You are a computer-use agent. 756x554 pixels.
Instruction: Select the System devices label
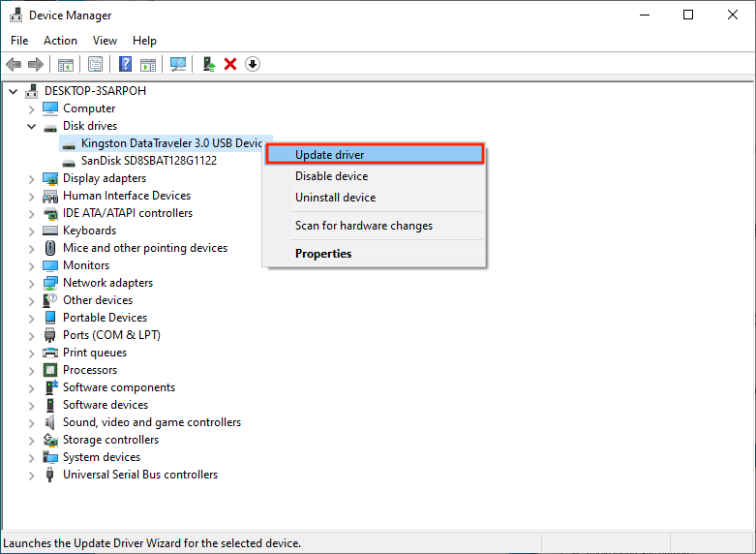pyautogui.click(x=102, y=457)
